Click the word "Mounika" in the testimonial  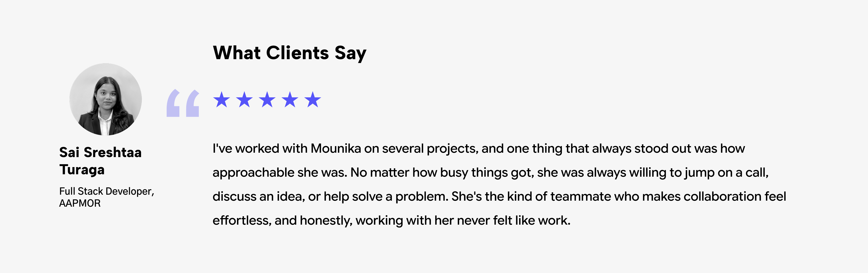tap(336, 149)
